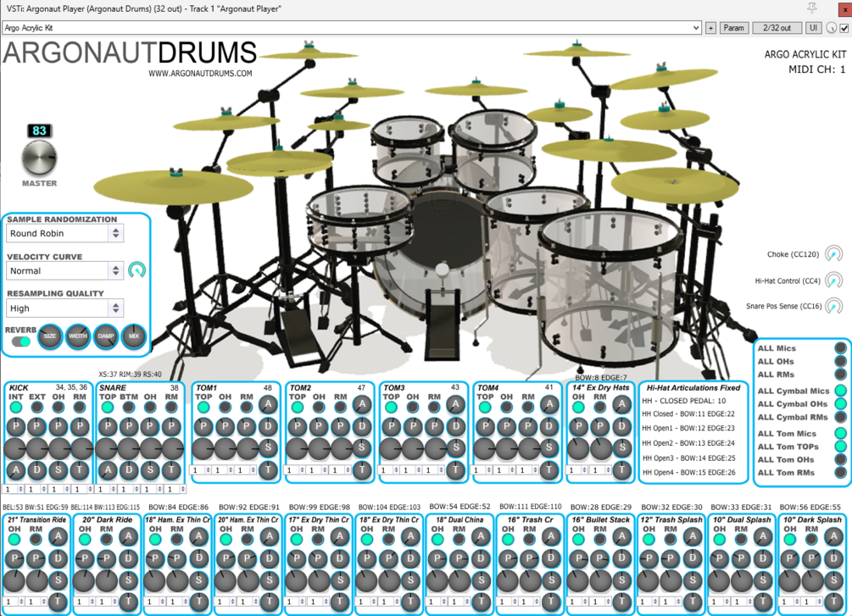852x616 pixels.
Task: Pin the plugin window with pushpin icon
Action: pos(812,8)
